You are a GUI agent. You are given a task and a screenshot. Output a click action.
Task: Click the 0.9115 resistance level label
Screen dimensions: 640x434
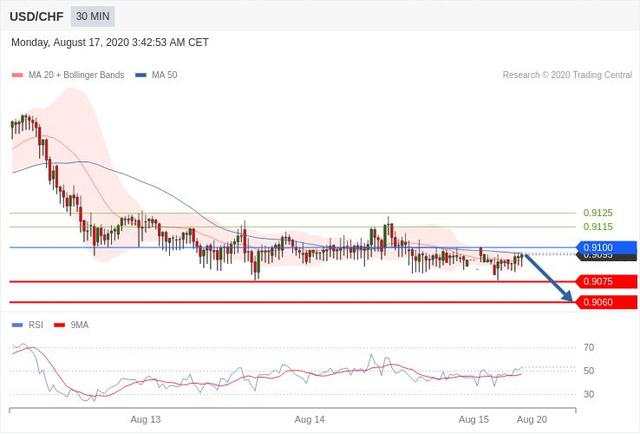[x=598, y=227]
